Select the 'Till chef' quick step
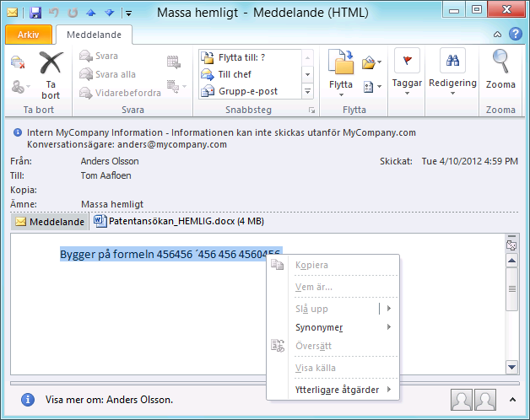 [x=235, y=74]
